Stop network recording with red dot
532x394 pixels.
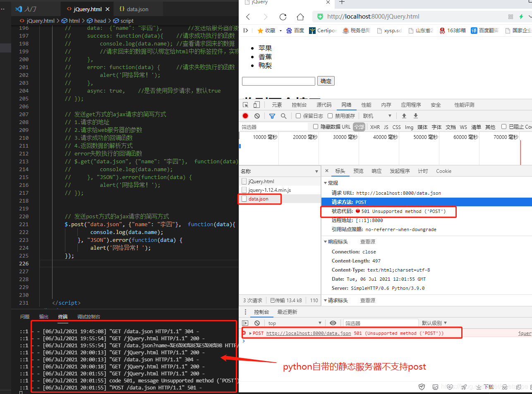coord(245,116)
